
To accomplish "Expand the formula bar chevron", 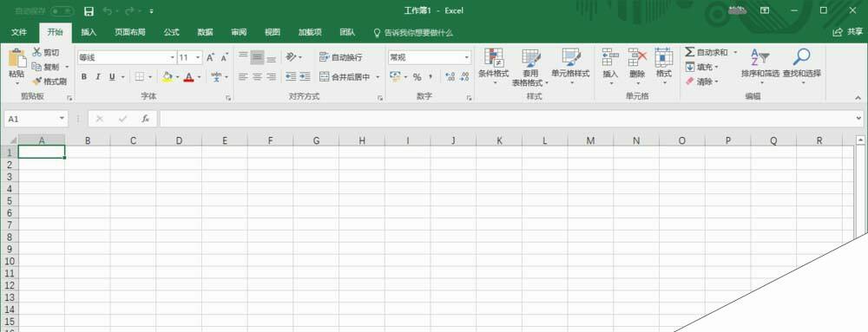I will (x=859, y=119).
